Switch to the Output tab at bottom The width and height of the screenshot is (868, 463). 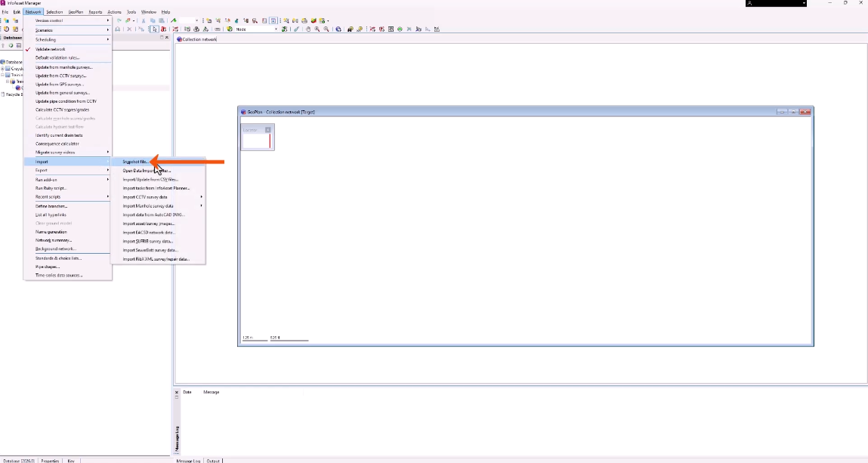point(214,460)
